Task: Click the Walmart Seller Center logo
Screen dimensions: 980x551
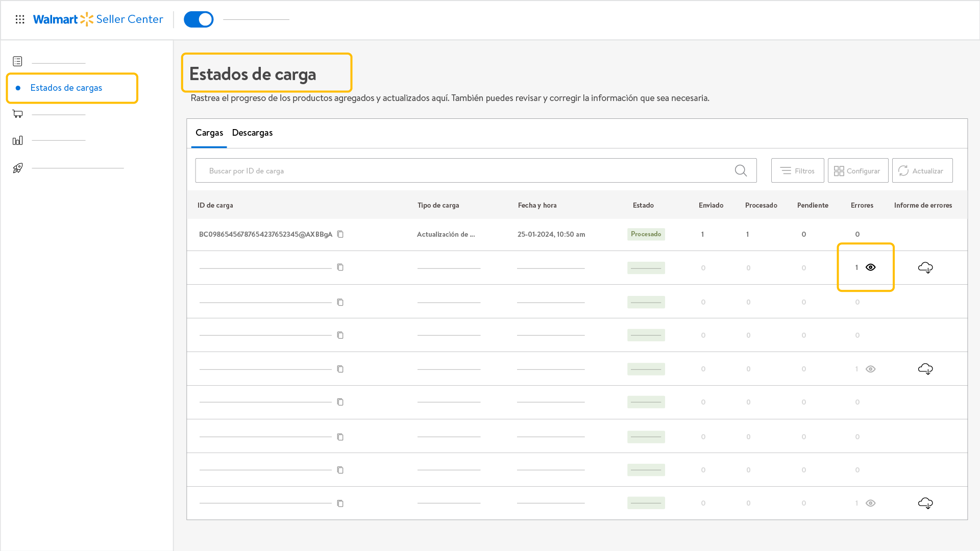Action: tap(98, 19)
